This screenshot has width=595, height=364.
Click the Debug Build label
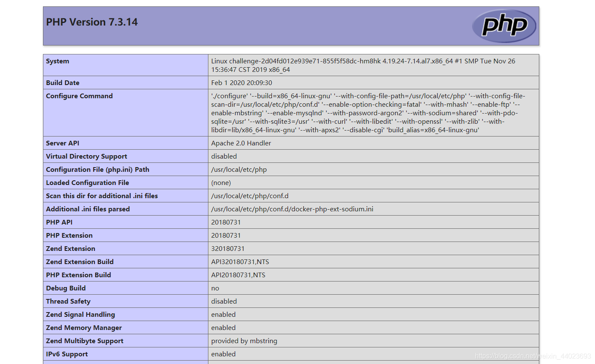[x=65, y=288]
